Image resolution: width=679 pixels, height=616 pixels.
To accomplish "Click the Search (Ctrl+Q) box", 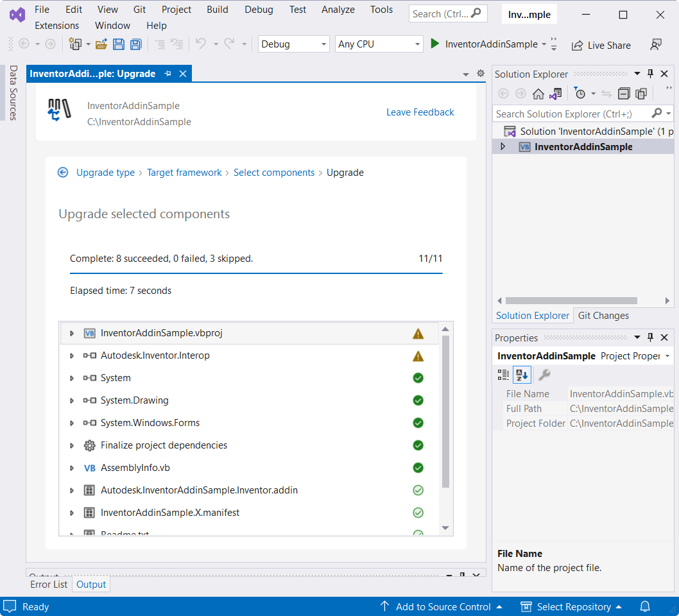I will click(448, 14).
